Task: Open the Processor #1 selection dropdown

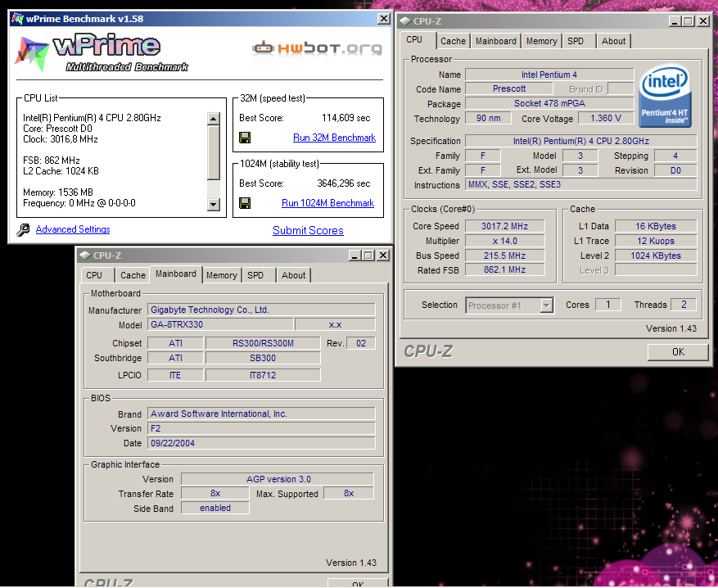Action: tap(546, 305)
